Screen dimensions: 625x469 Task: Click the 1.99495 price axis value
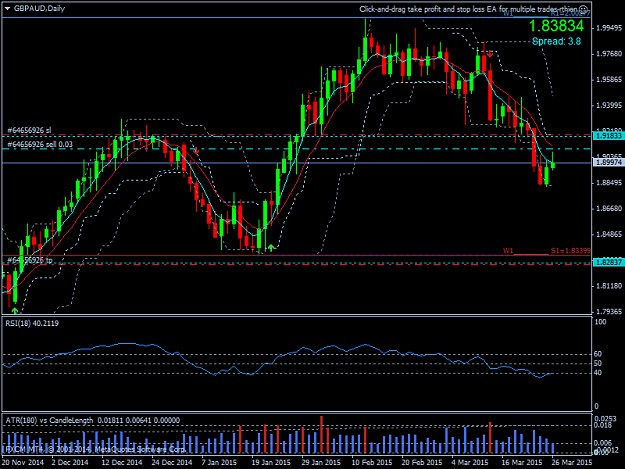tap(609, 28)
